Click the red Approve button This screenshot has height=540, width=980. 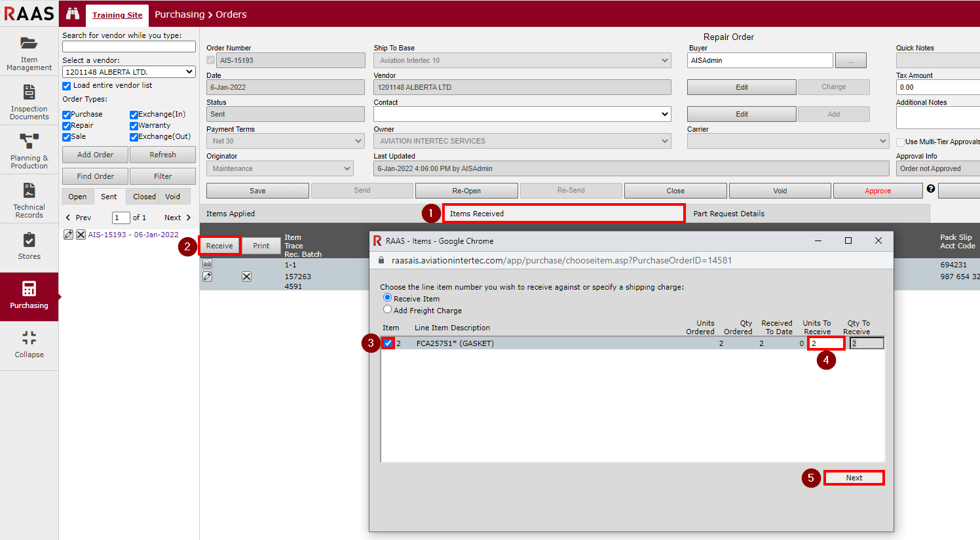coord(877,191)
